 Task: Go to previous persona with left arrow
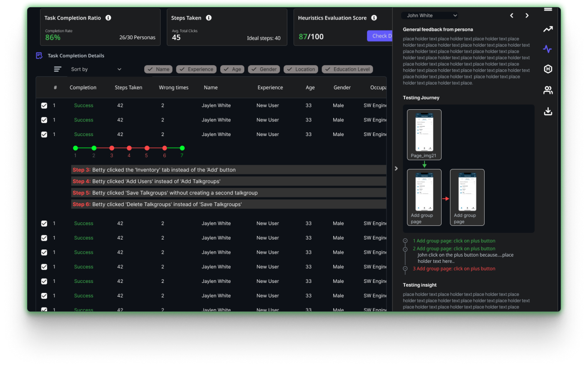512,15
